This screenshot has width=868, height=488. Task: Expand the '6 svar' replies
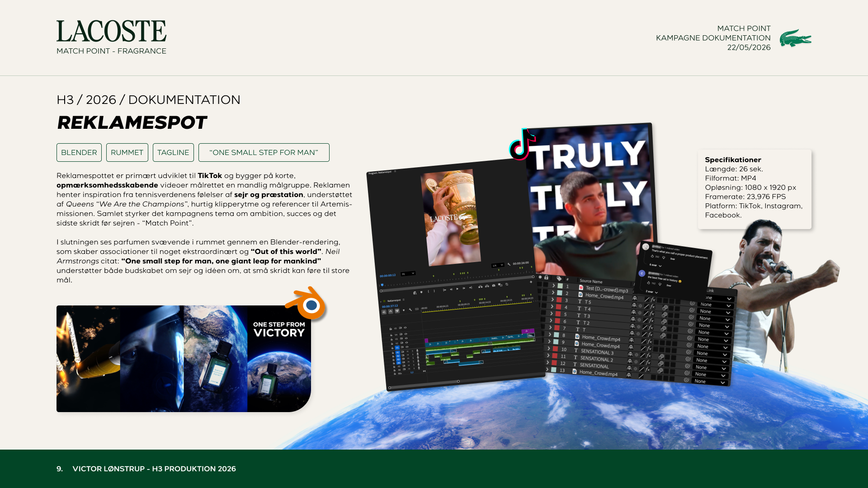click(x=656, y=265)
